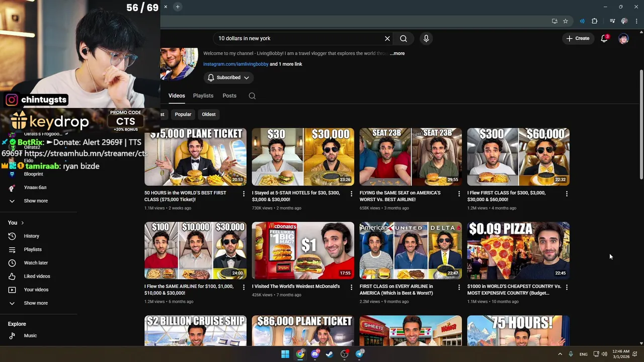This screenshot has height=362, width=644.
Task: Open options for $1000 cheapest country video
Action: click(x=567, y=287)
